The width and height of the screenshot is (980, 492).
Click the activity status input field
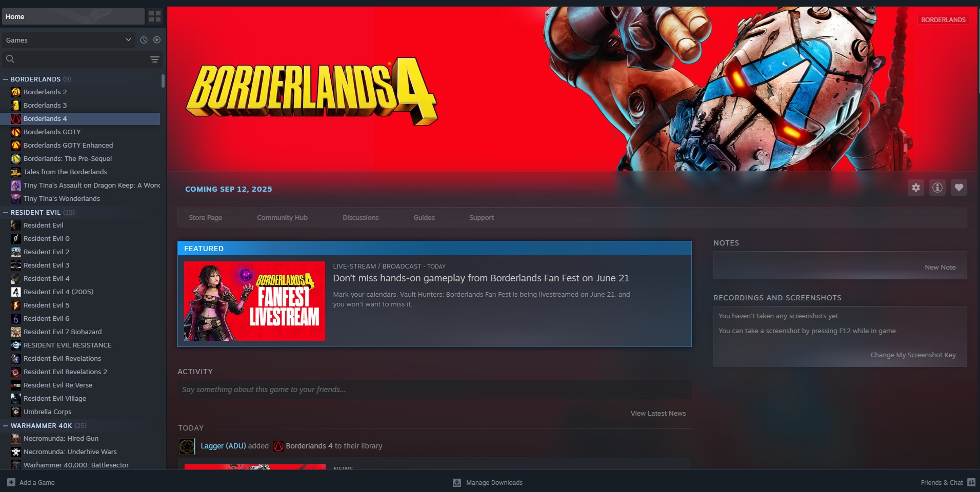[x=434, y=389]
